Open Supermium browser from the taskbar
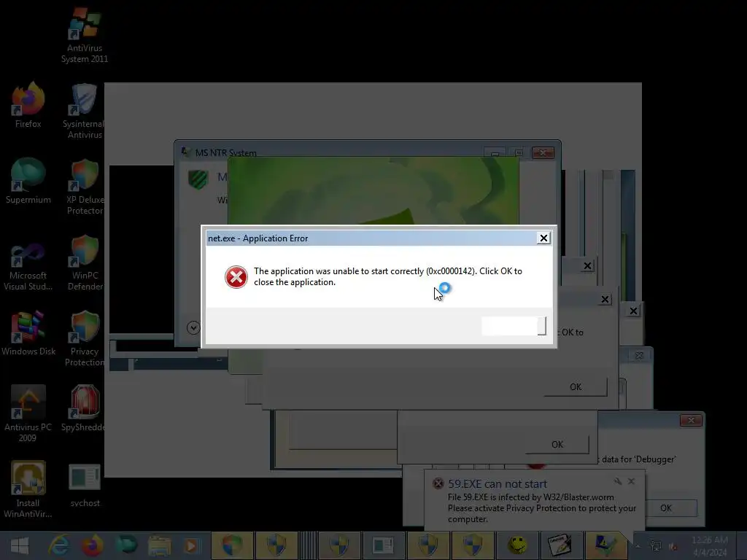This screenshot has width=747, height=560. pos(126,545)
